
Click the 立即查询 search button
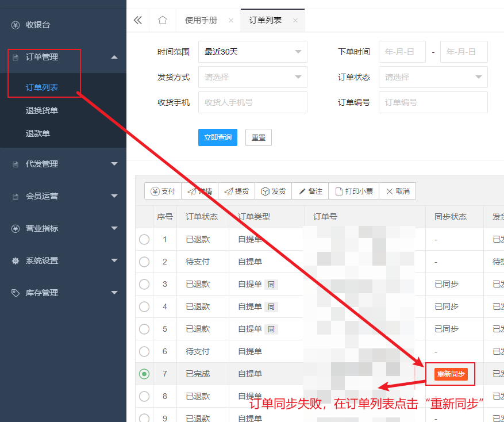218,137
